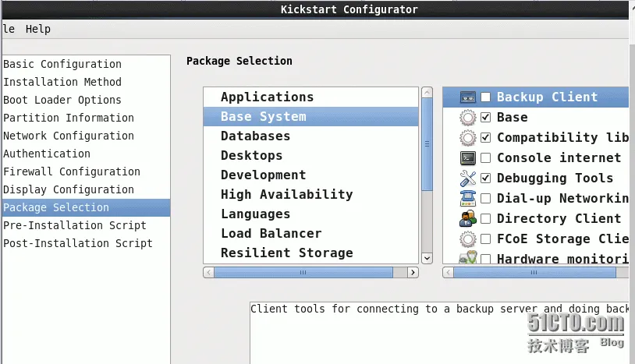Select the Backup Client row label
The image size is (635, 364).
(x=547, y=97)
